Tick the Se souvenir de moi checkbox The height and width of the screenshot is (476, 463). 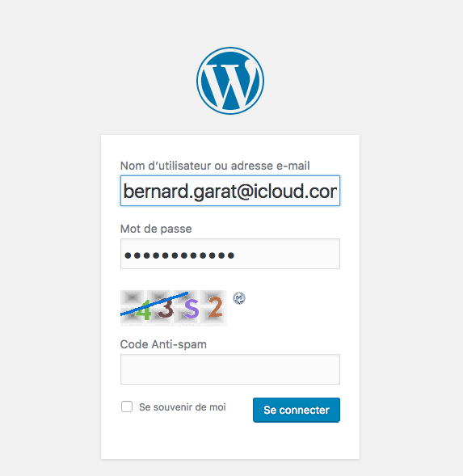pos(127,406)
